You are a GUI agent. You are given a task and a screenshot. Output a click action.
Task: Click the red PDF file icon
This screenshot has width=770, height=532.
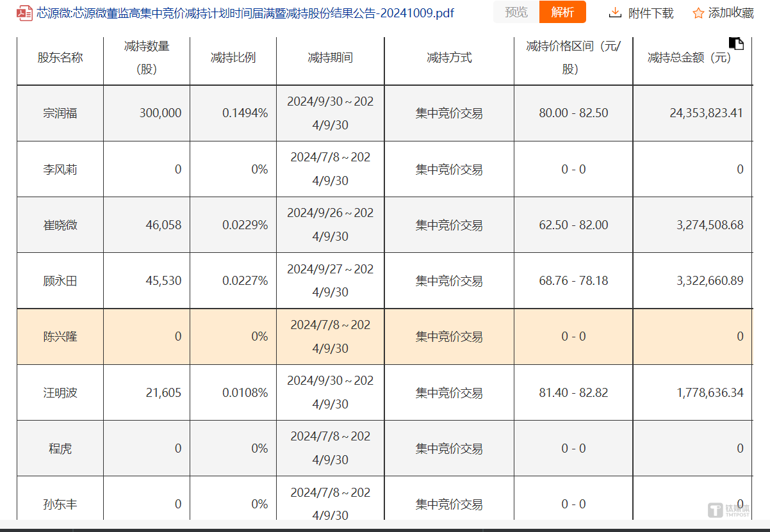[x=24, y=13]
